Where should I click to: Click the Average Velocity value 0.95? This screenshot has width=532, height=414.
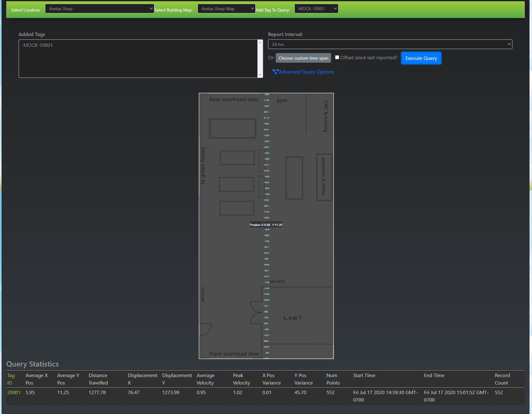[201, 393]
